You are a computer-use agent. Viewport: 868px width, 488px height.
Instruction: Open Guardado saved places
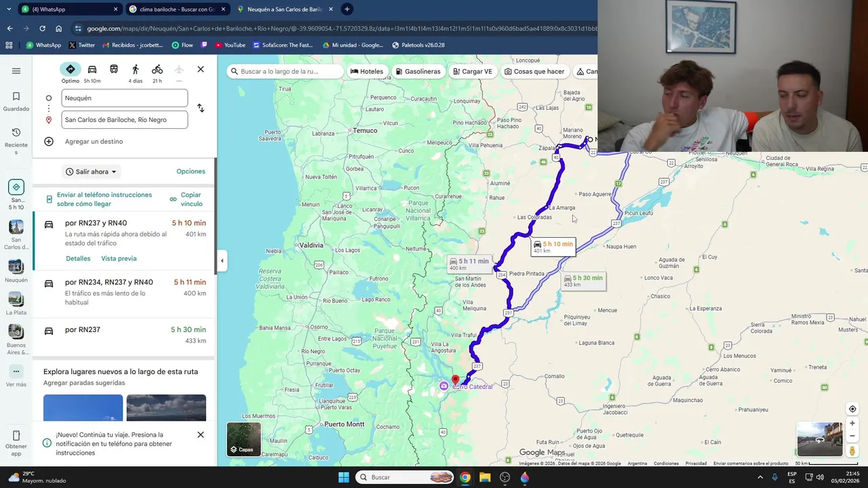point(16,102)
